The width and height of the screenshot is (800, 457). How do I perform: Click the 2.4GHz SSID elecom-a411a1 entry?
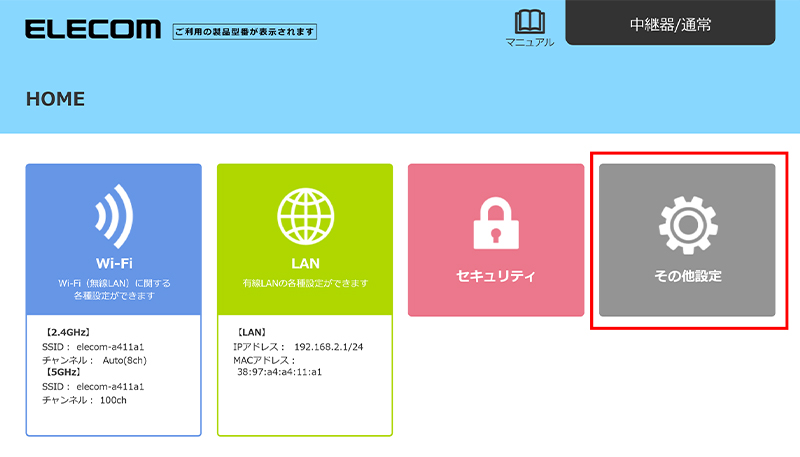(88, 346)
